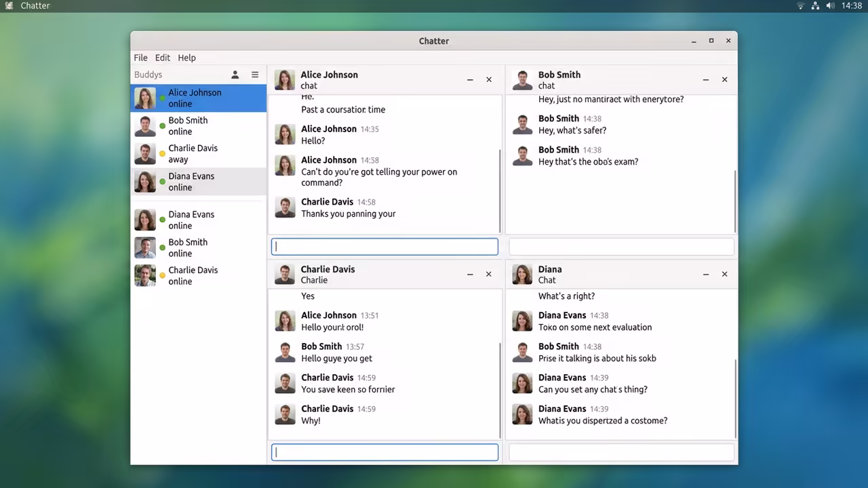Select highlighted Diana Evans buddy row
This screenshot has height=488, width=868.
[199, 182]
